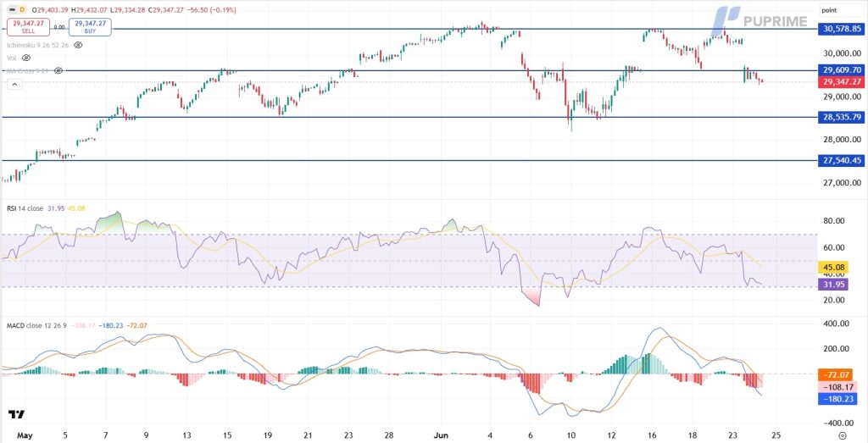
Task: Click the 0.00 spread value between Sell and Buy
Action: [x=59, y=26]
